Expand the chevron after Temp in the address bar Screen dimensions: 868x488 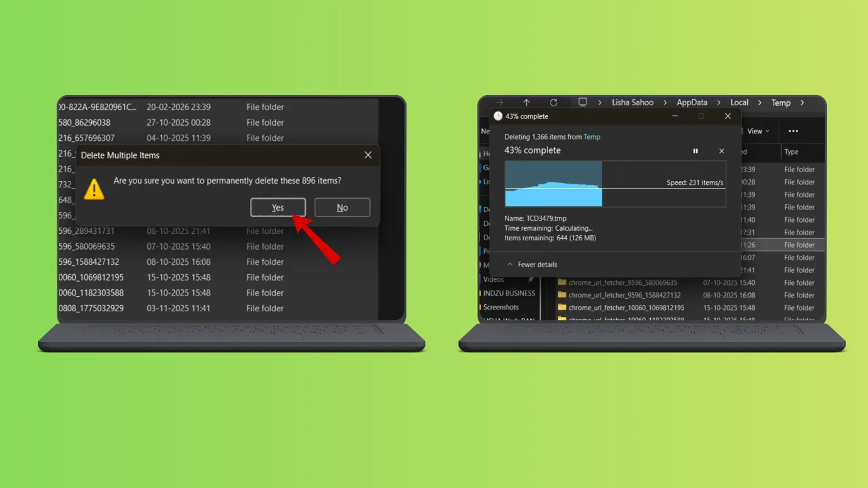pos(802,103)
